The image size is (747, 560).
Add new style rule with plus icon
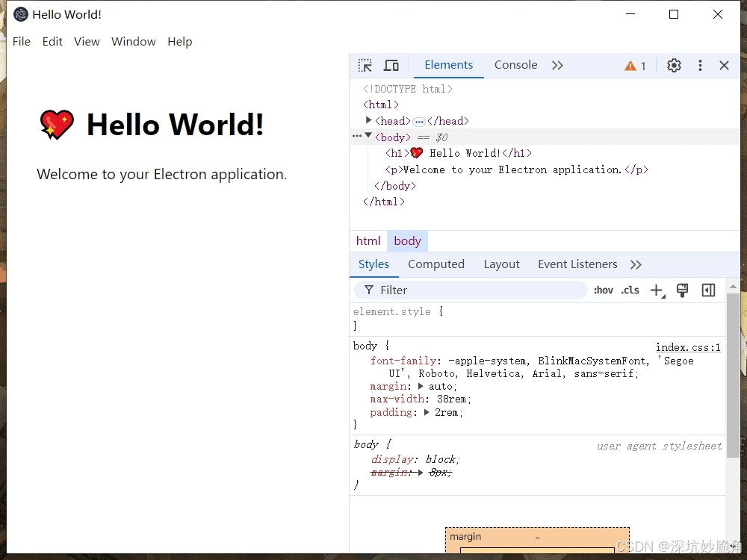tap(656, 290)
